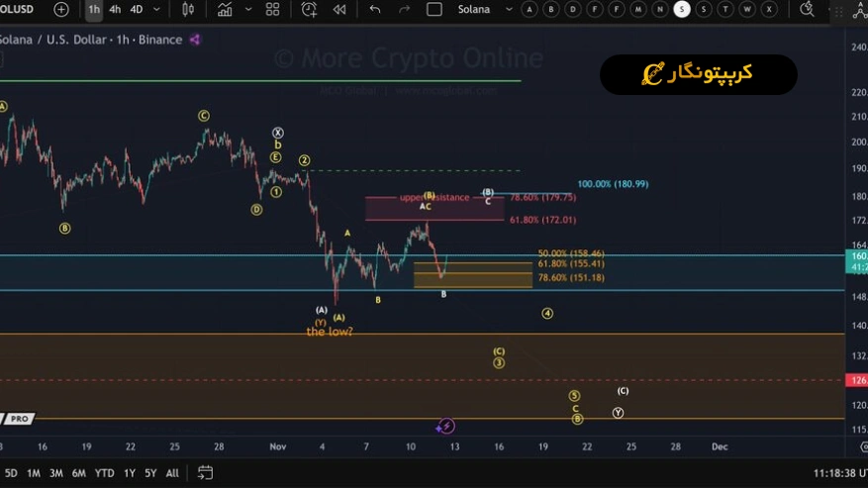Switch to the A layout circle
868x488 pixels.
coord(530,10)
